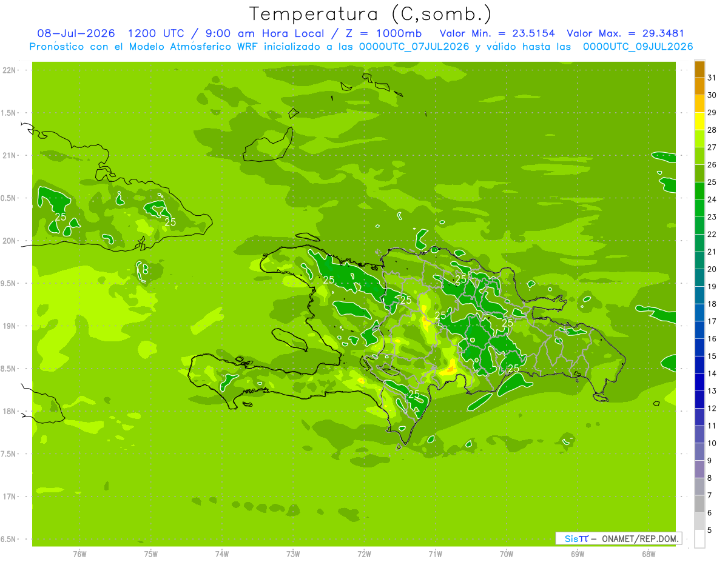Click the legend value '31'
This screenshot has width=728, height=562.
[712, 78]
